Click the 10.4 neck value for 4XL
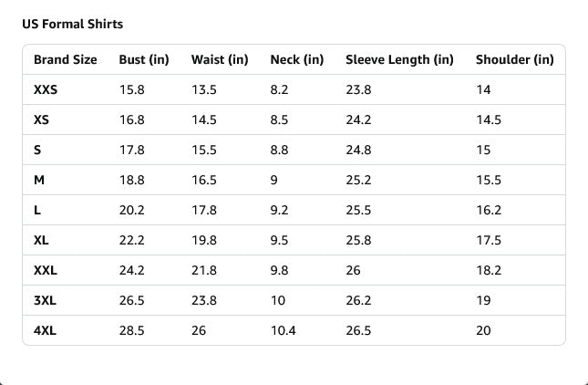Image resolution: width=588 pixels, height=385 pixels. (x=283, y=330)
